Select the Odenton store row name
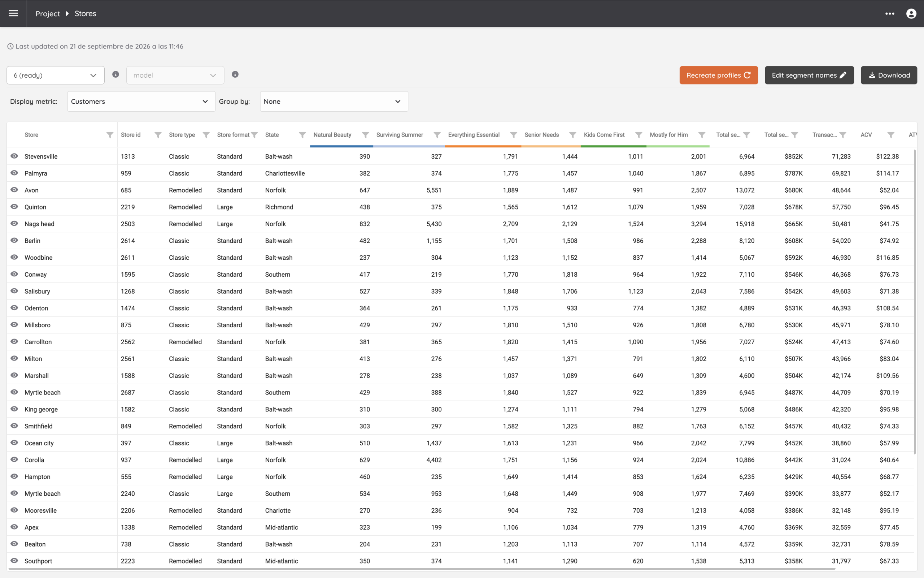This screenshot has height=578, width=924. [36, 308]
